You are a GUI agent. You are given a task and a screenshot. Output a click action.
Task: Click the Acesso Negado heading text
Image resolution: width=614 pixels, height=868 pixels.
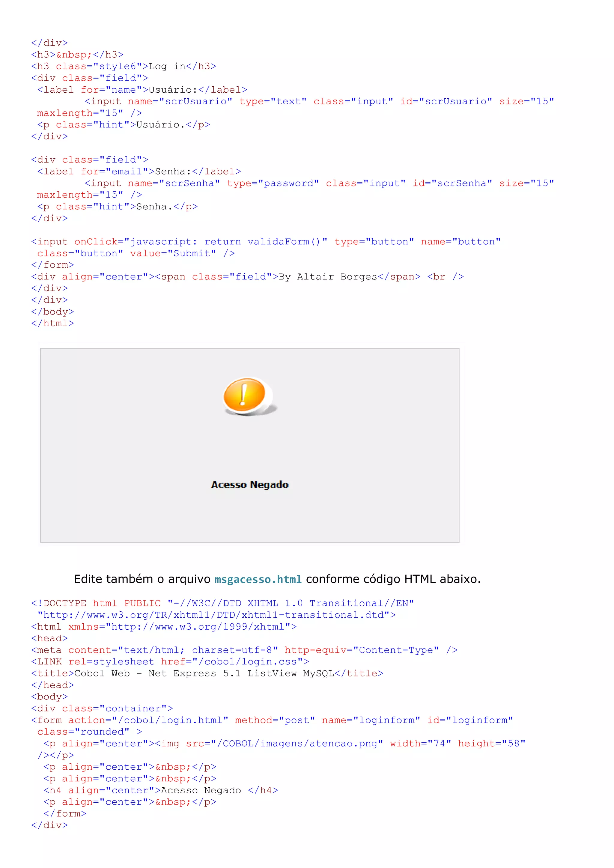[x=249, y=485]
